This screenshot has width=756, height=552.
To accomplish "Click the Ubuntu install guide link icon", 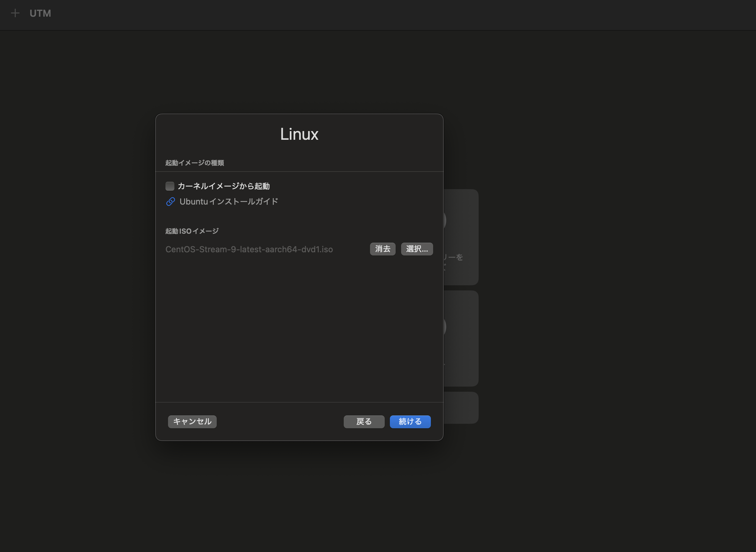I will point(171,202).
